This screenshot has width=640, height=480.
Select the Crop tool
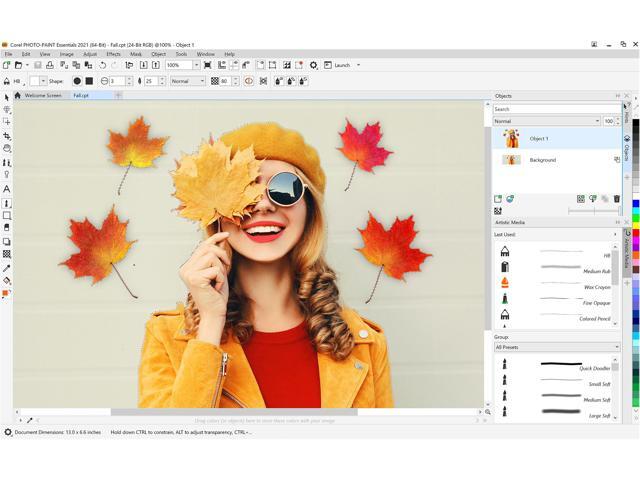click(6, 135)
